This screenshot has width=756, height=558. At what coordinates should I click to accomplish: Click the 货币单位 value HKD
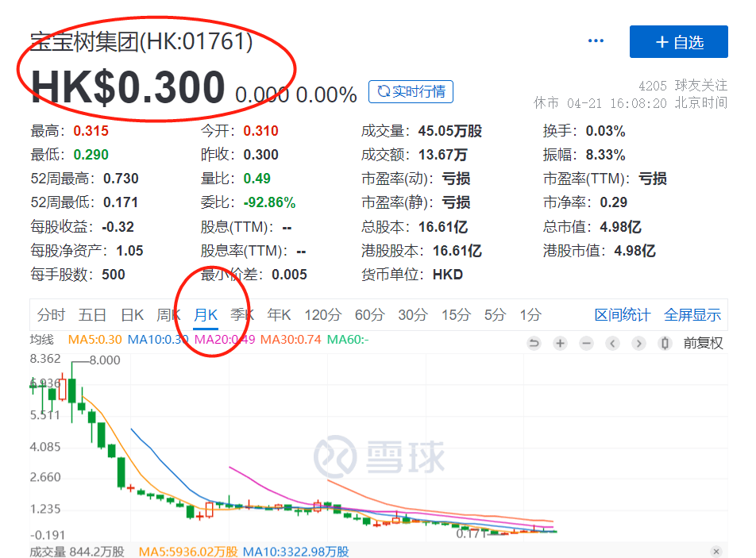point(447,274)
